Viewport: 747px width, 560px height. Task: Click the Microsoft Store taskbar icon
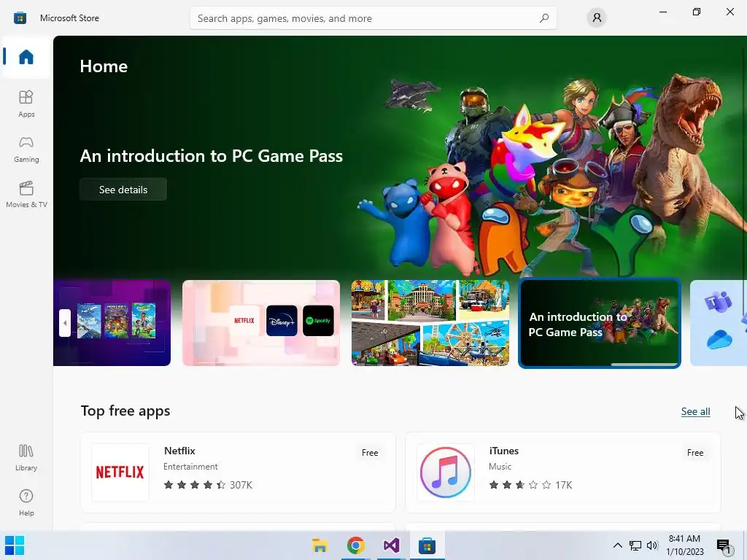click(x=427, y=545)
